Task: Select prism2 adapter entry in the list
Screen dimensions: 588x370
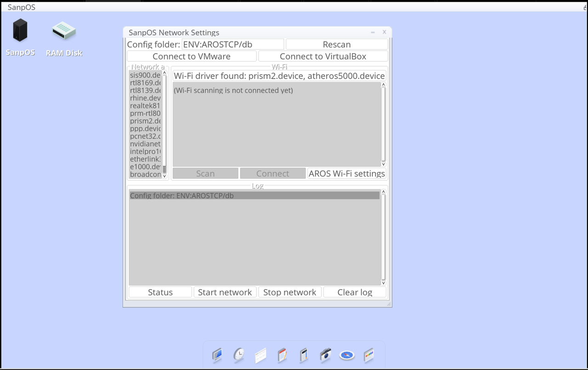Action: [x=145, y=121]
